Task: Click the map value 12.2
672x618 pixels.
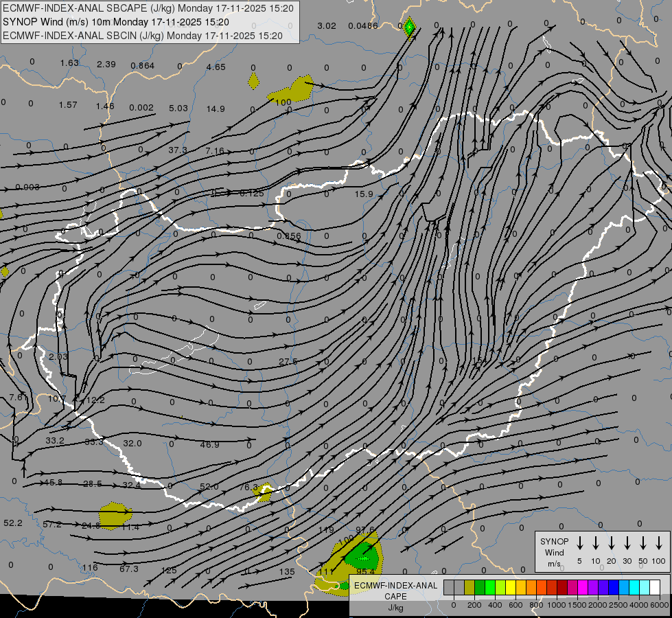Action: coord(95,400)
